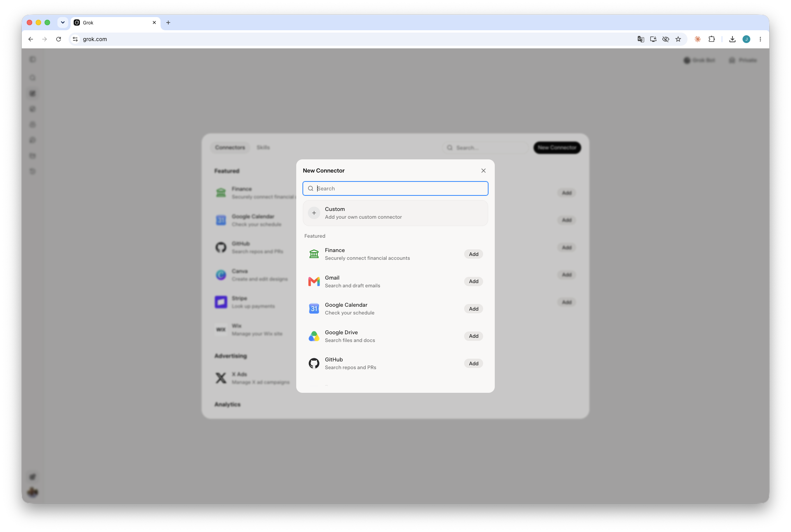Switch to the Connectors tab behind dialog
This screenshot has width=791, height=532.
pos(230,148)
